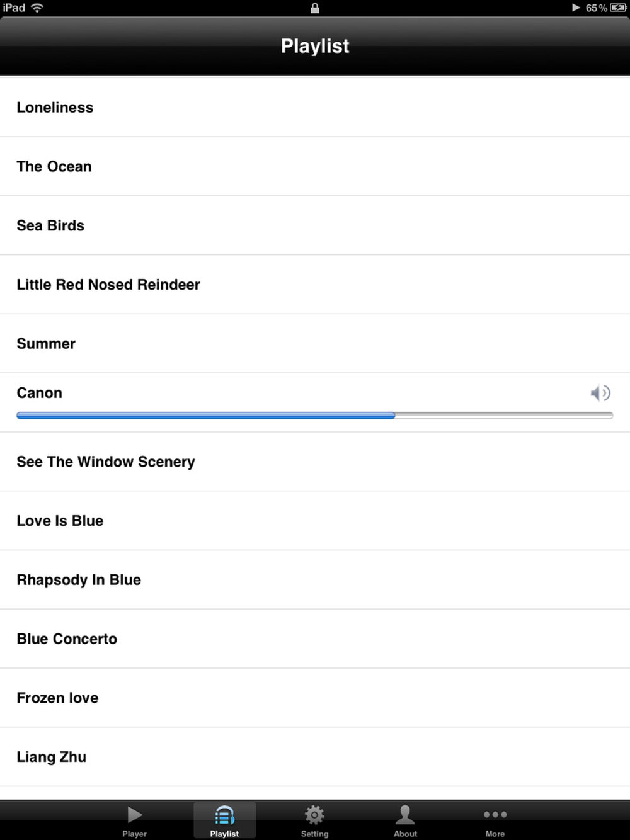Viewport: 630px width, 840px height.
Task: Open the About person icon
Action: pyautogui.click(x=405, y=815)
